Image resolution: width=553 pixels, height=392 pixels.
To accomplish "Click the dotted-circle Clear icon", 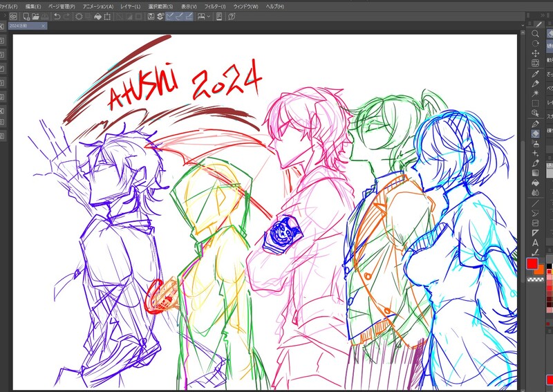I will click(79, 16).
